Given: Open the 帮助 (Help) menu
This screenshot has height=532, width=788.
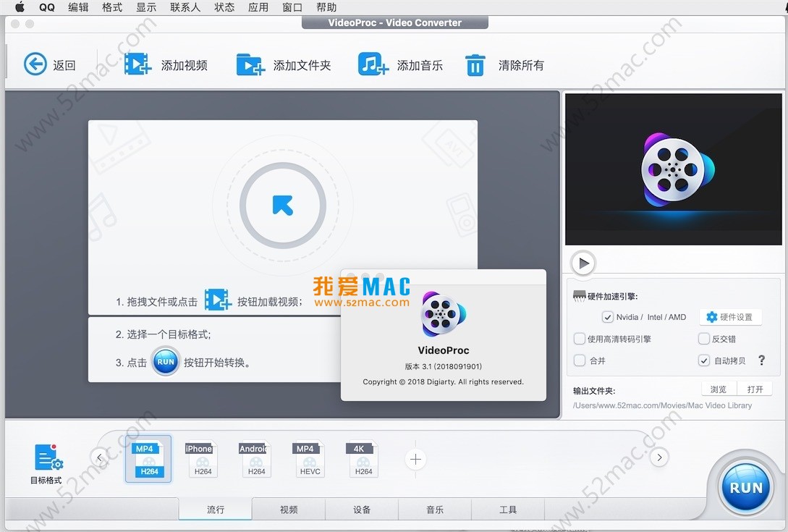Looking at the screenshot, I should click(x=326, y=7).
